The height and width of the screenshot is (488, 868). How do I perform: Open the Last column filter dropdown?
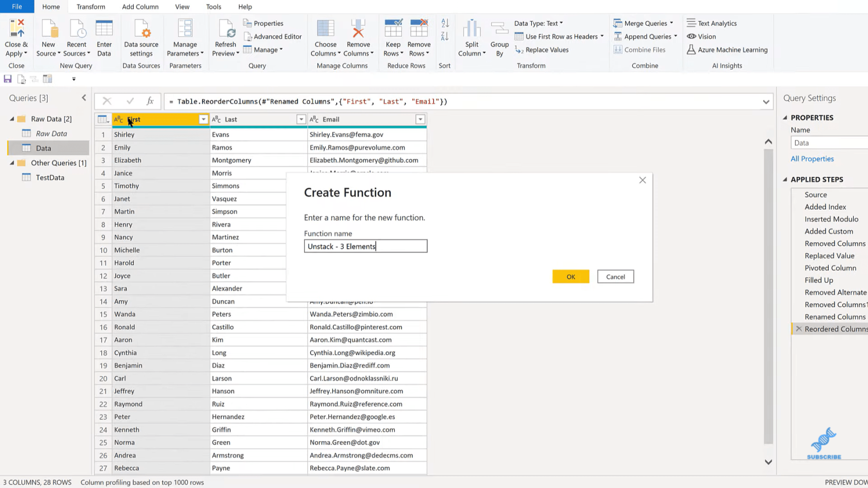[301, 119]
